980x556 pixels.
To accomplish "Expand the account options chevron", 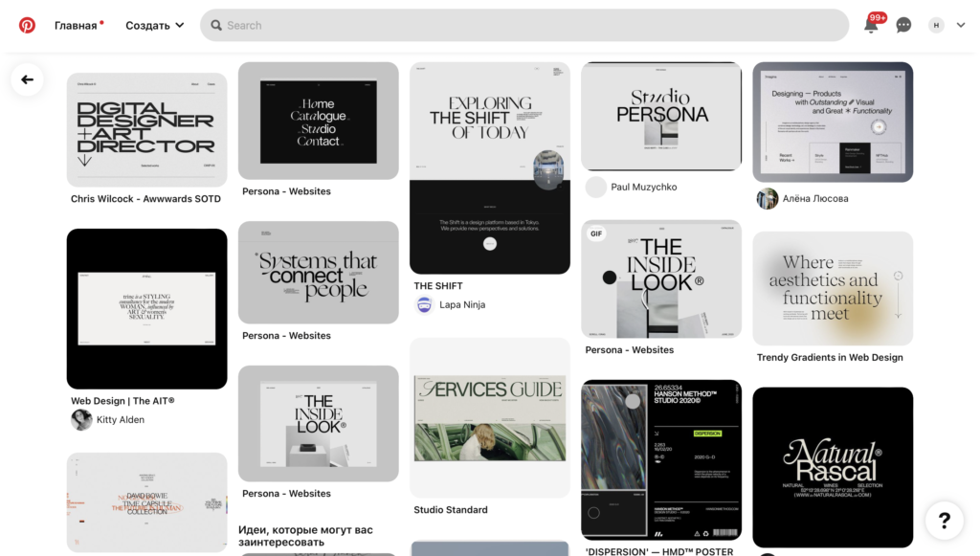I will 961,25.
